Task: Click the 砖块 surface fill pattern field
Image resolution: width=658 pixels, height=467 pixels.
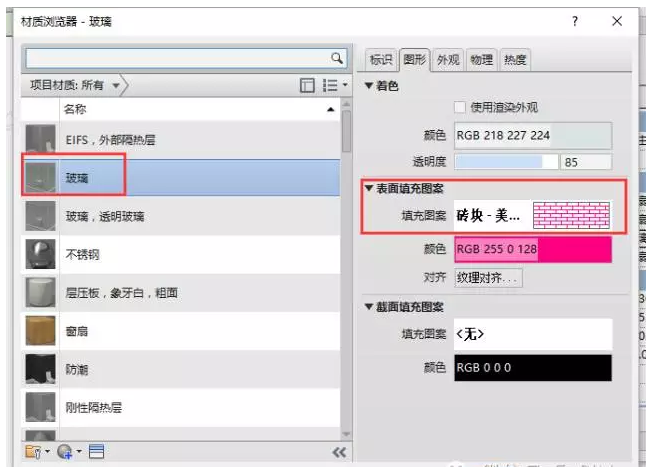Action: (x=531, y=215)
